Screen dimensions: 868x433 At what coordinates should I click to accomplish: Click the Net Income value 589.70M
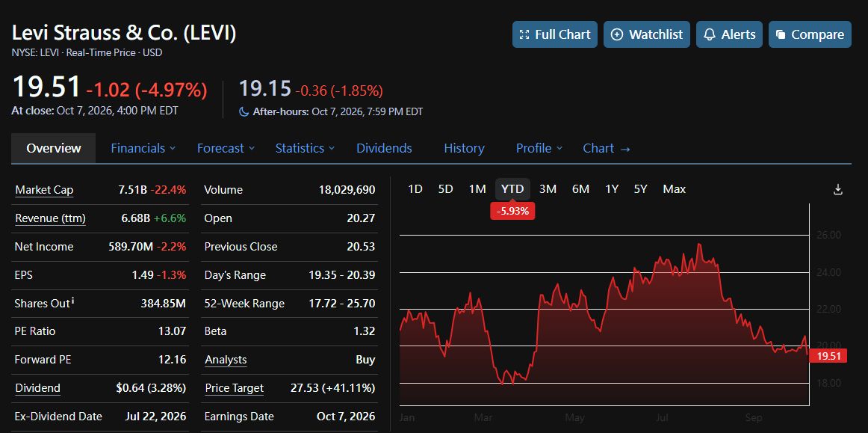[x=131, y=246]
